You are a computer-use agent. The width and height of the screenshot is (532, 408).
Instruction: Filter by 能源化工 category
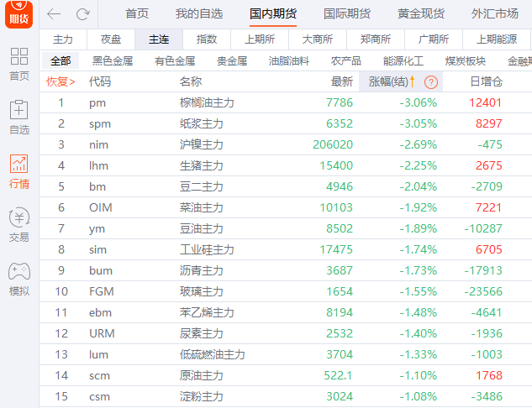click(403, 60)
